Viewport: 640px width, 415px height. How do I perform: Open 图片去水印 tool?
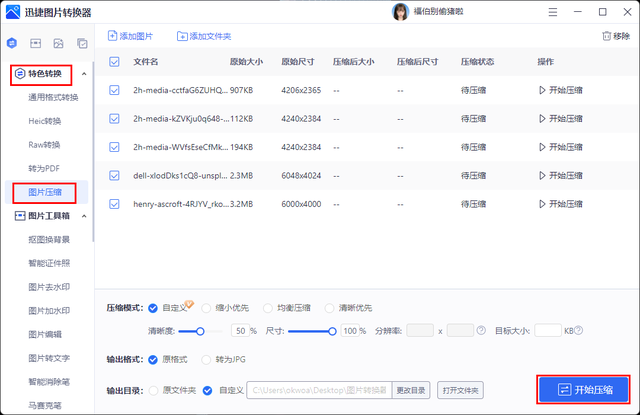pyautogui.click(x=49, y=287)
